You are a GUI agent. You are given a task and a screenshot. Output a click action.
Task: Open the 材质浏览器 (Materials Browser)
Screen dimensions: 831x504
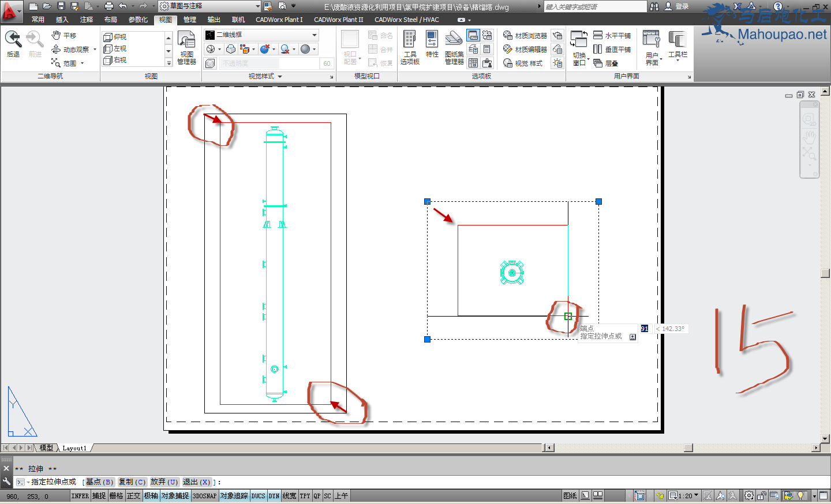point(525,36)
